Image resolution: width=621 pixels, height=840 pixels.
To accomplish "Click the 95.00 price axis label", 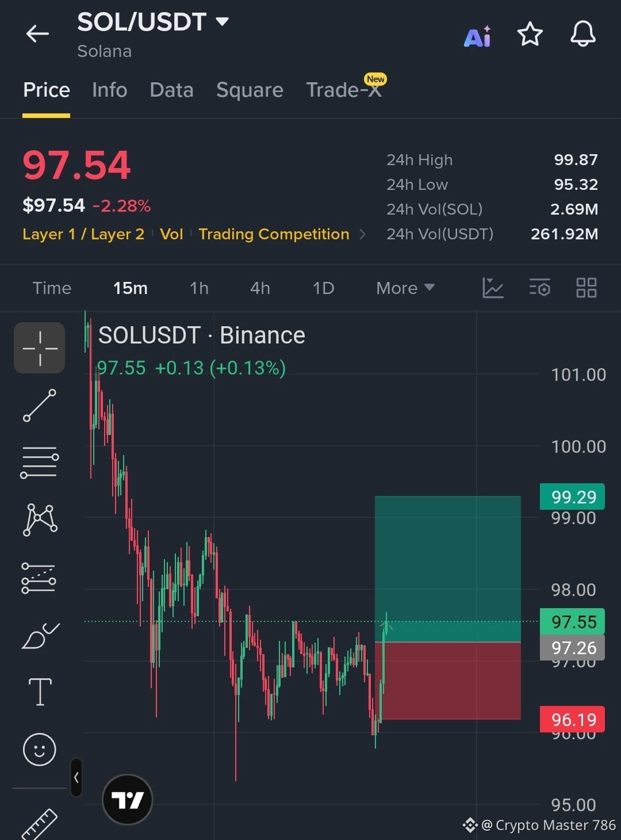I will [x=573, y=805].
